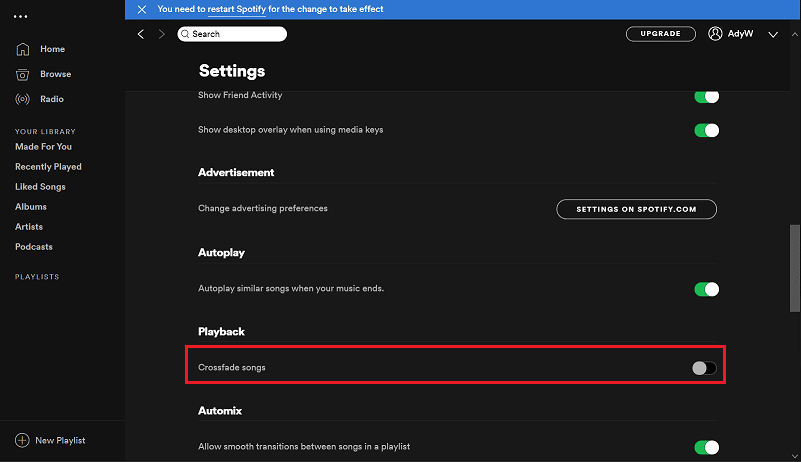Click the vertical scrollbar thumb
Viewport: 801px width, 462px height.
(x=794, y=268)
